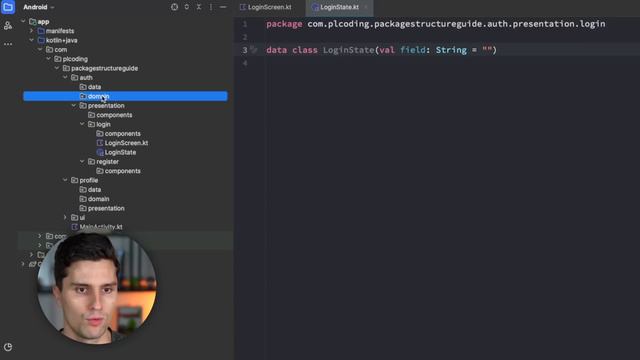
Task: Open MainActivity.kt in the project tree
Action: pyautogui.click(x=97, y=227)
